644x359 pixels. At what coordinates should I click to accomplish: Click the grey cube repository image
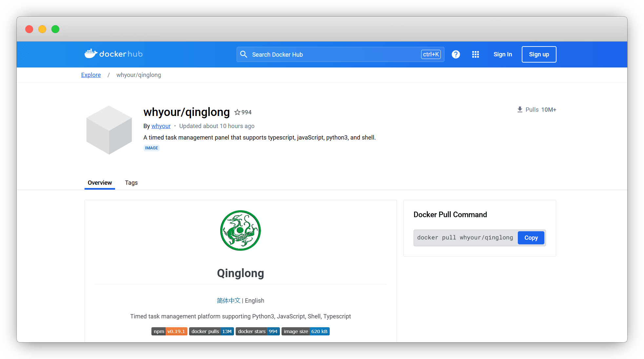pos(109,130)
